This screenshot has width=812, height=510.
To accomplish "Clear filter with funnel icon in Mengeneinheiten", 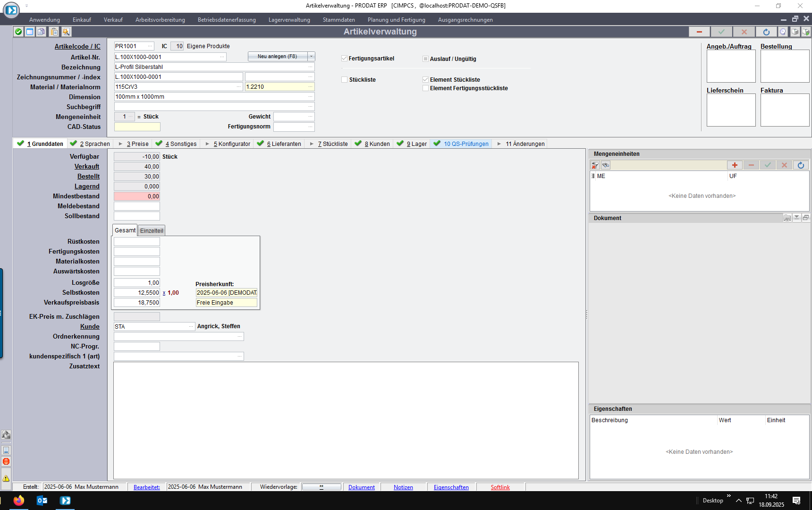I will (595, 165).
